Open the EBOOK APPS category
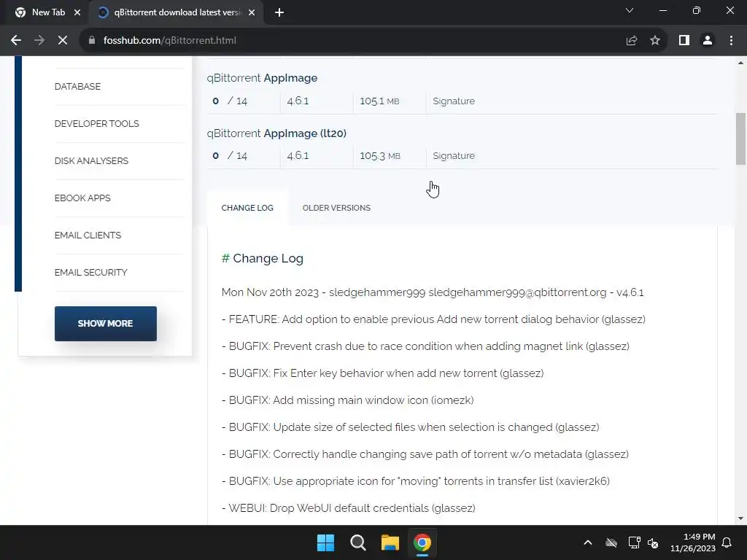747x560 pixels. point(82,198)
